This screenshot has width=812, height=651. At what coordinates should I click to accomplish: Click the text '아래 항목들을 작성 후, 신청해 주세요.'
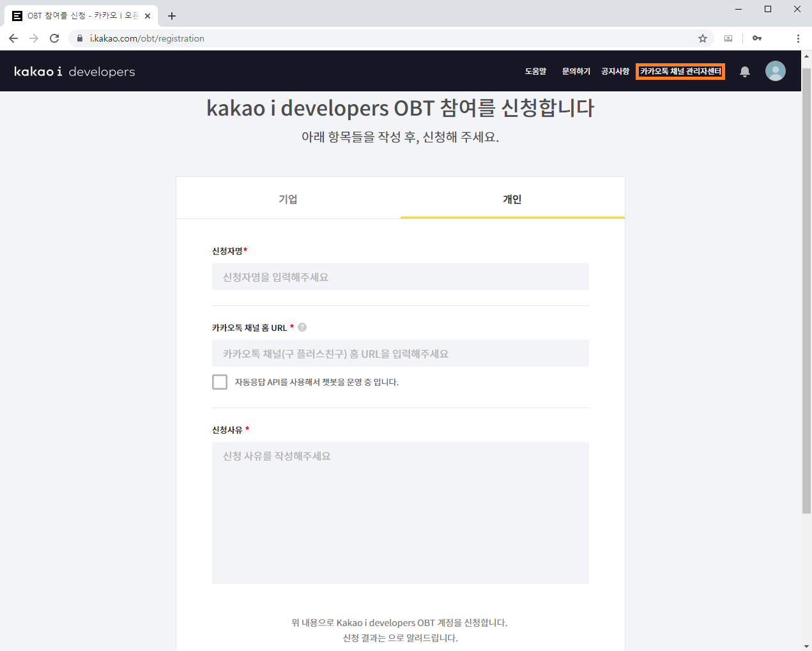tap(401, 137)
